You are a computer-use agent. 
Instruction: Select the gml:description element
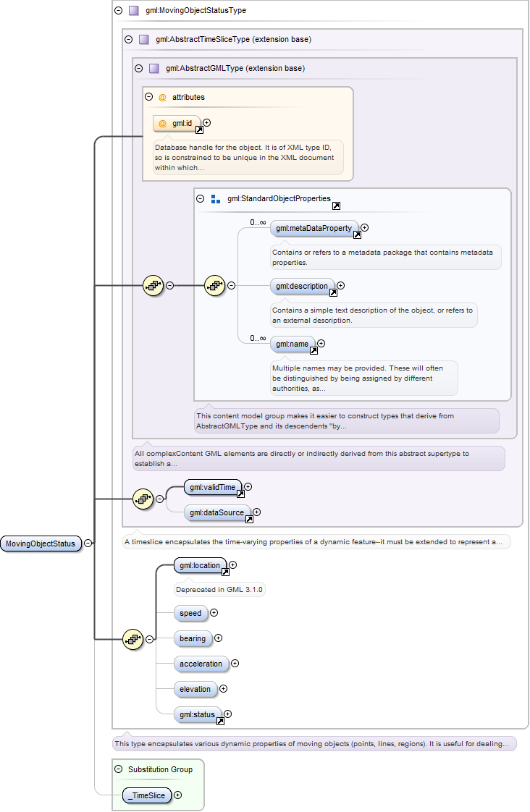pos(302,286)
